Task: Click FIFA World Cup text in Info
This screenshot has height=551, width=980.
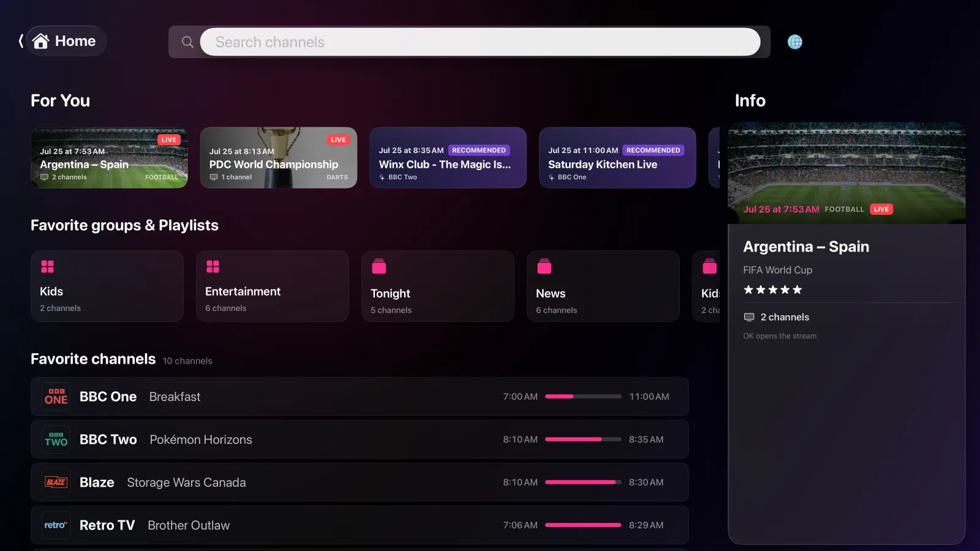Action: (x=777, y=270)
